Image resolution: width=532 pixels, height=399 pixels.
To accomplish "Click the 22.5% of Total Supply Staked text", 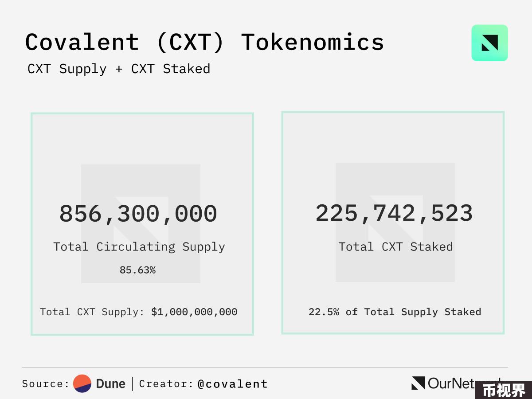I will 395,312.
